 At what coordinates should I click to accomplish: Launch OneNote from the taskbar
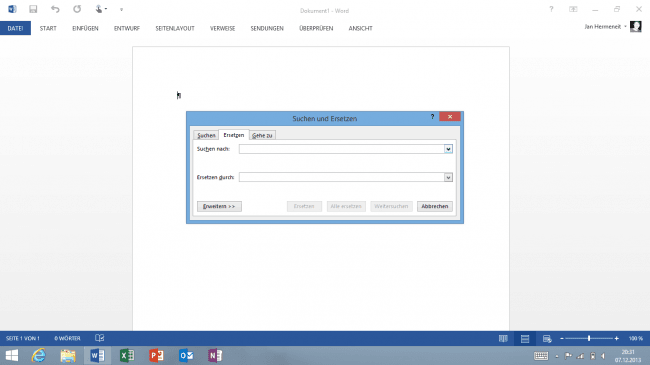215,355
